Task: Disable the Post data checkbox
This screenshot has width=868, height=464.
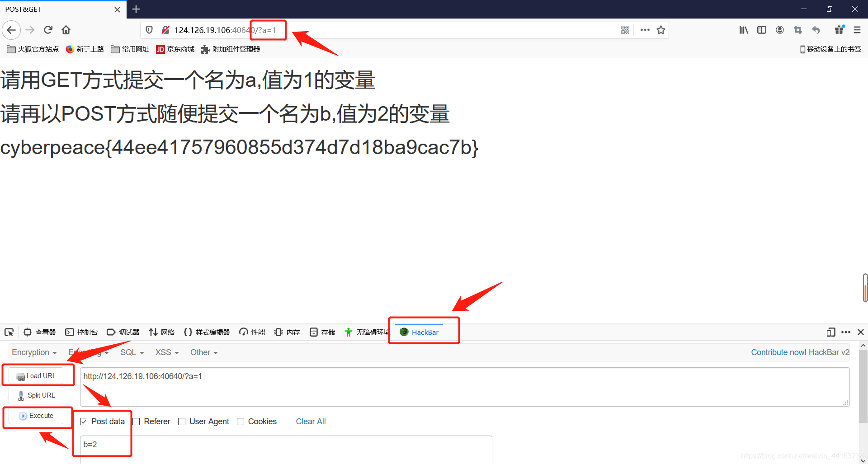Action: click(x=84, y=421)
